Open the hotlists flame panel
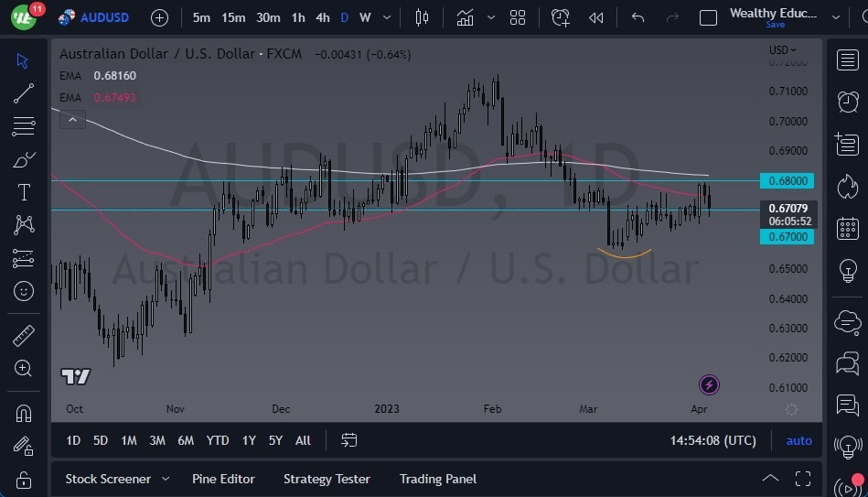Image resolution: width=868 pixels, height=497 pixels. pos(848,186)
